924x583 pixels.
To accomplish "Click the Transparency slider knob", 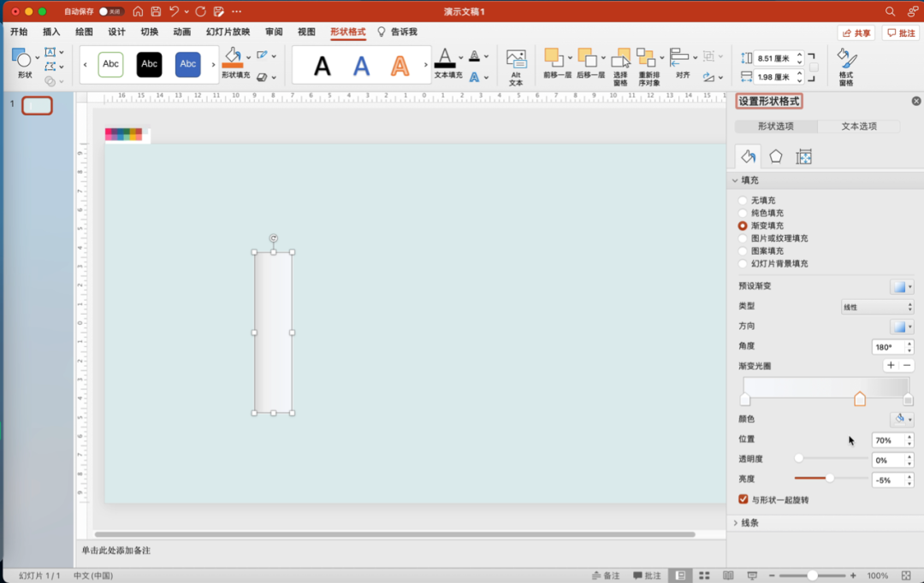I will click(x=798, y=459).
